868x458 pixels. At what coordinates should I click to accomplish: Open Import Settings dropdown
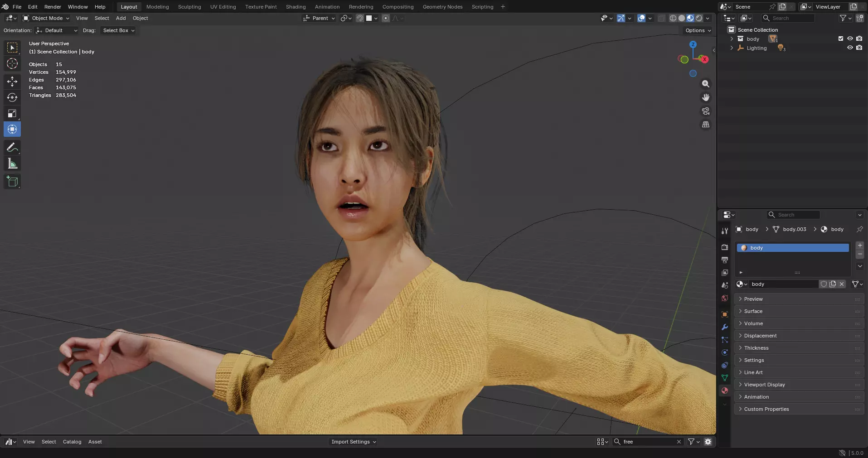tap(354, 442)
